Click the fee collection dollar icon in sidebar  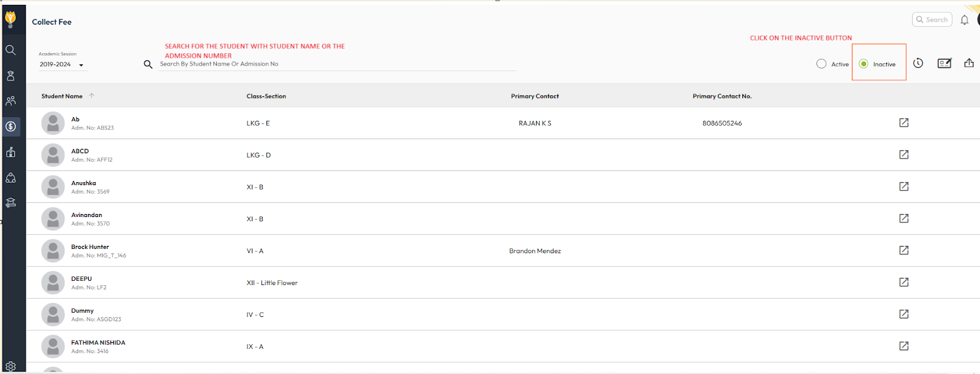(11, 126)
